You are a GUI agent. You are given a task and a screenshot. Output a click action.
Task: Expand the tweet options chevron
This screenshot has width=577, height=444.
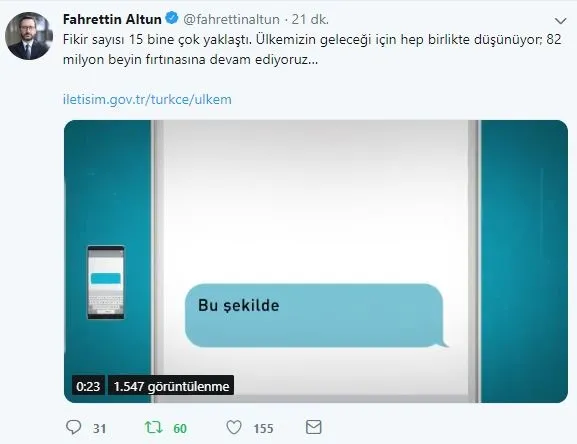[x=560, y=21]
